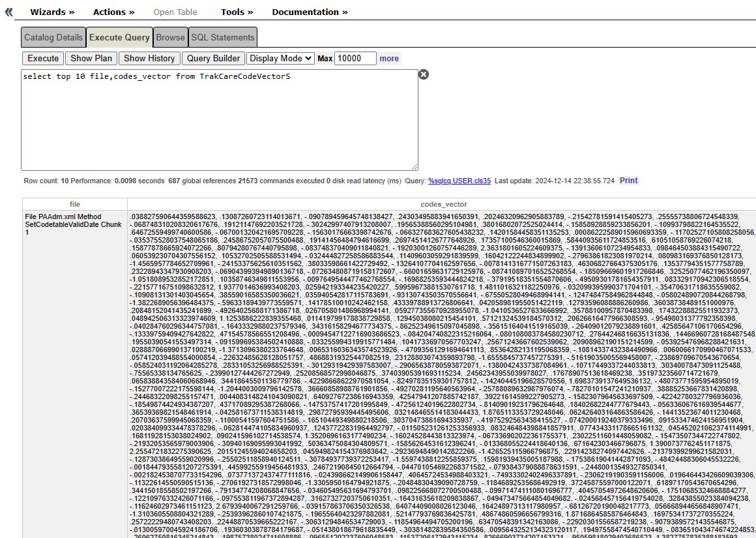Clear the query with the X icon
The height and width of the screenshot is (538, 756).
(424, 74)
